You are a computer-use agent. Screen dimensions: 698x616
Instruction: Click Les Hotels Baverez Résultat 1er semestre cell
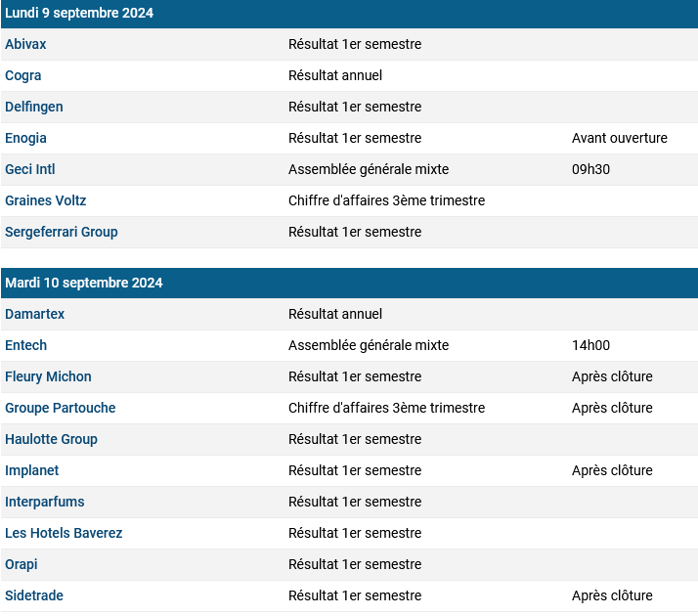tap(355, 533)
